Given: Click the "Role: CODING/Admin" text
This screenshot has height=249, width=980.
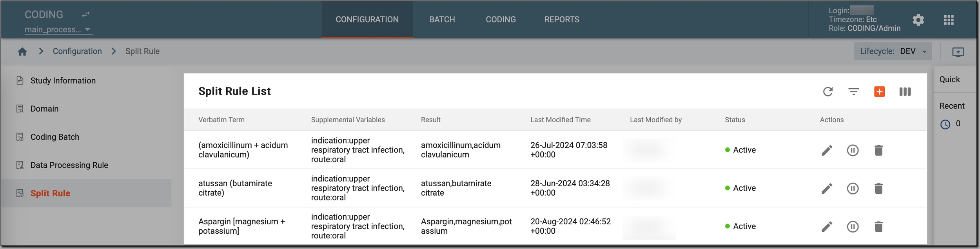Looking at the screenshot, I should [x=864, y=28].
